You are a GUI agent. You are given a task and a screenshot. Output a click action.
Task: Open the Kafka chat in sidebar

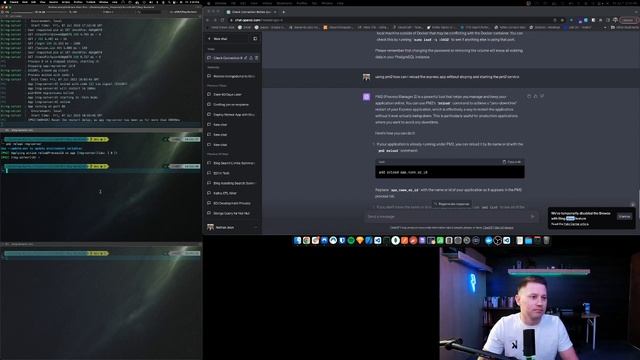coord(233,193)
